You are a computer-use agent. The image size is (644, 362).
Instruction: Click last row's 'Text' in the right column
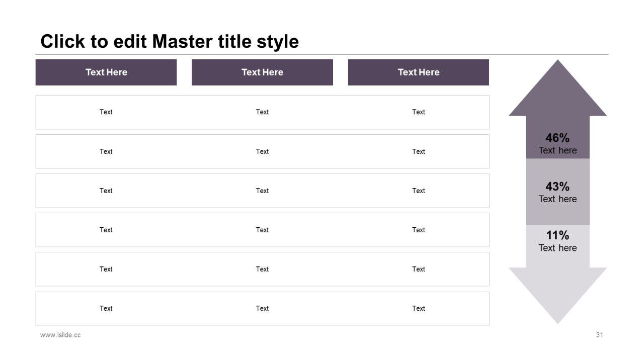point(419,308)
